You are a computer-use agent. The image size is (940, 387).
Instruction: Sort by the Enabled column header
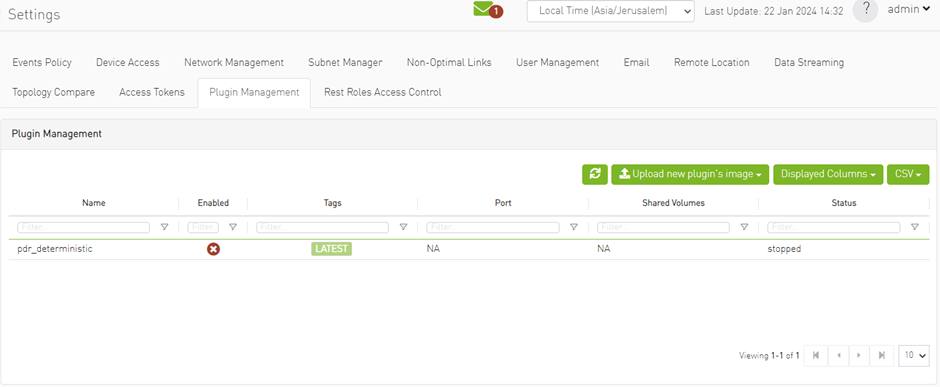point(213,203)
